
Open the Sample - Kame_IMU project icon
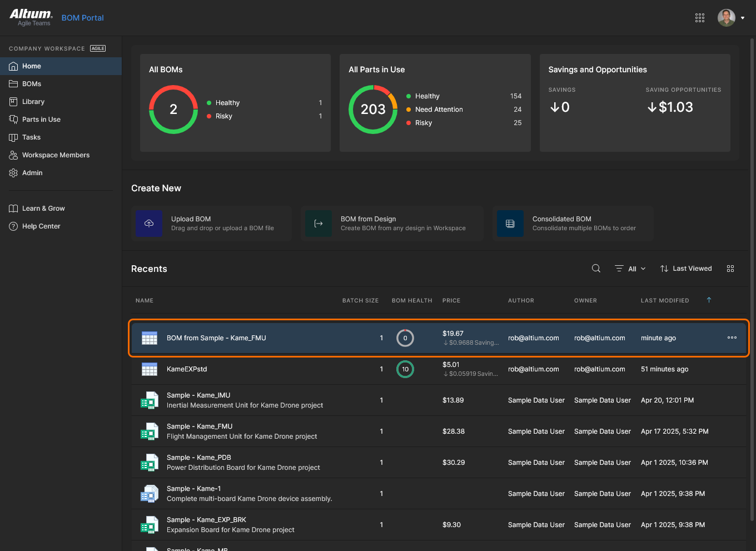coord(149,400)
